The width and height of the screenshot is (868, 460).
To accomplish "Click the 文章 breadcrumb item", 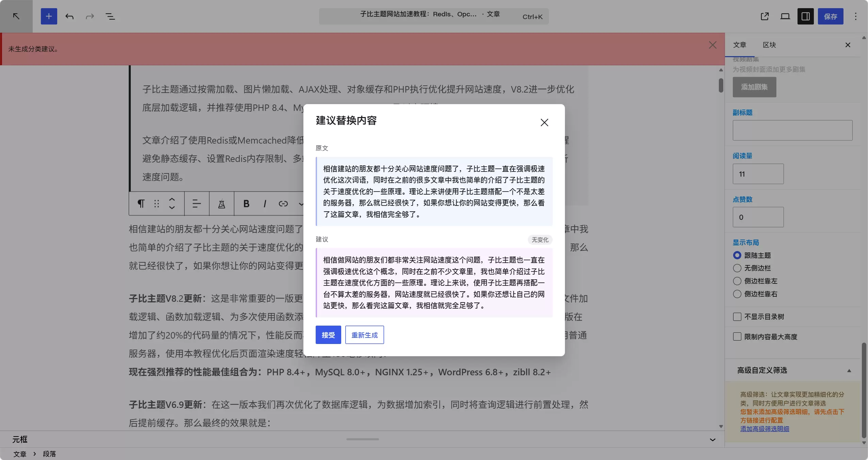I will tap(20, 454).
